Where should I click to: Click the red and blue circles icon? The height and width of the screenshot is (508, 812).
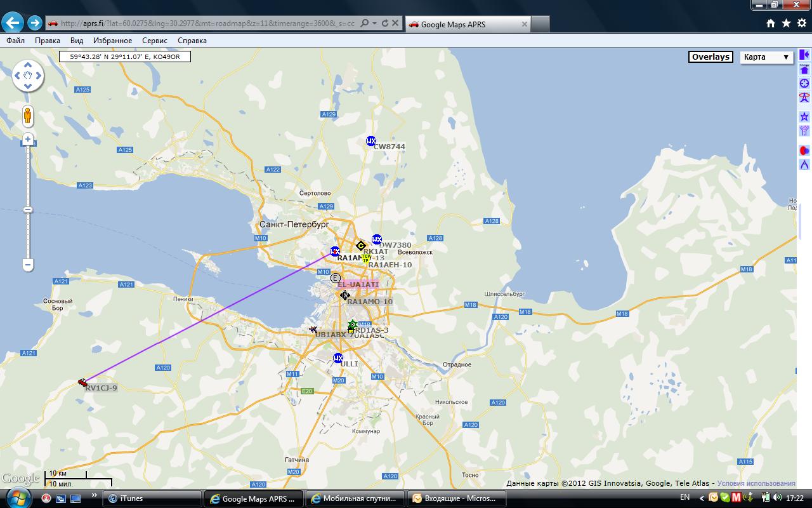[x=804, y=150]
